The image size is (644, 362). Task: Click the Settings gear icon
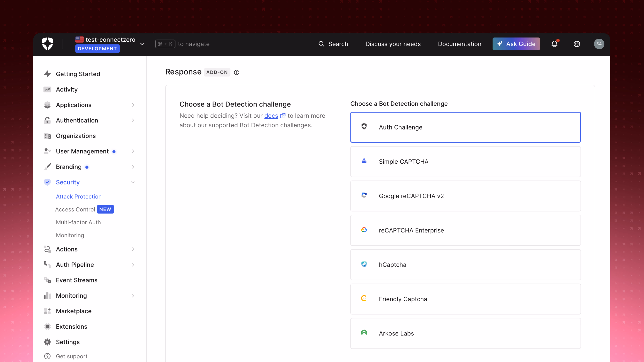pos(47,342)
